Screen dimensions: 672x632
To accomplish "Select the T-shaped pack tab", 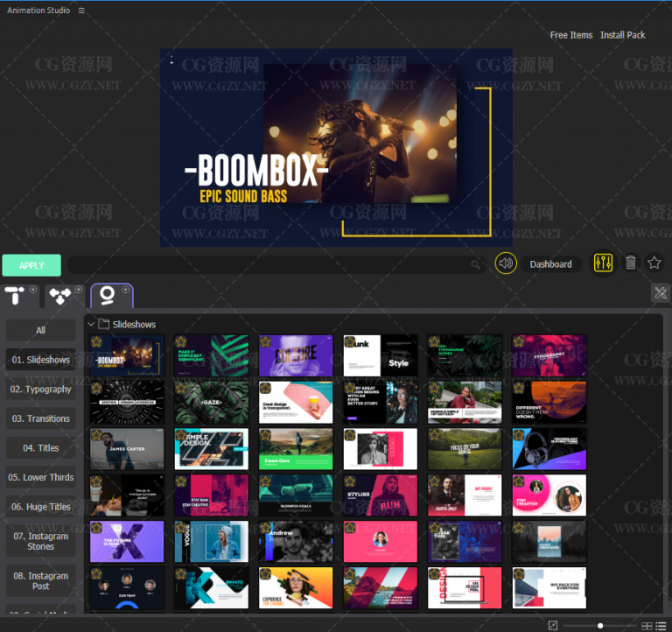I will 15,296.
